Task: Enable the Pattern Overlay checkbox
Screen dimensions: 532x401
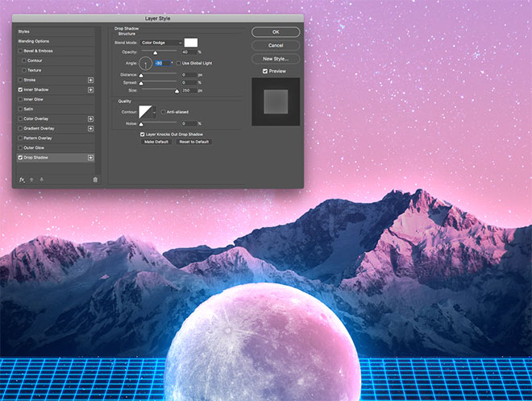Action: 20,138
